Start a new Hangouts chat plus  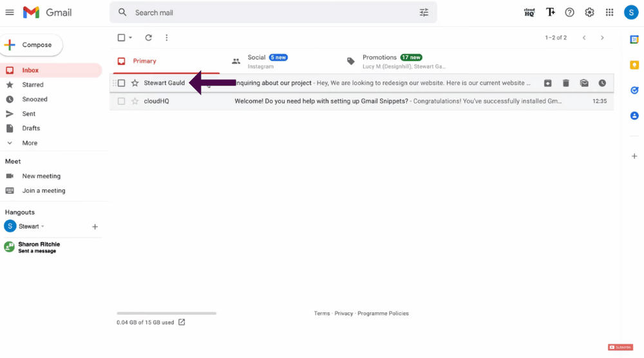coord(95,227)
